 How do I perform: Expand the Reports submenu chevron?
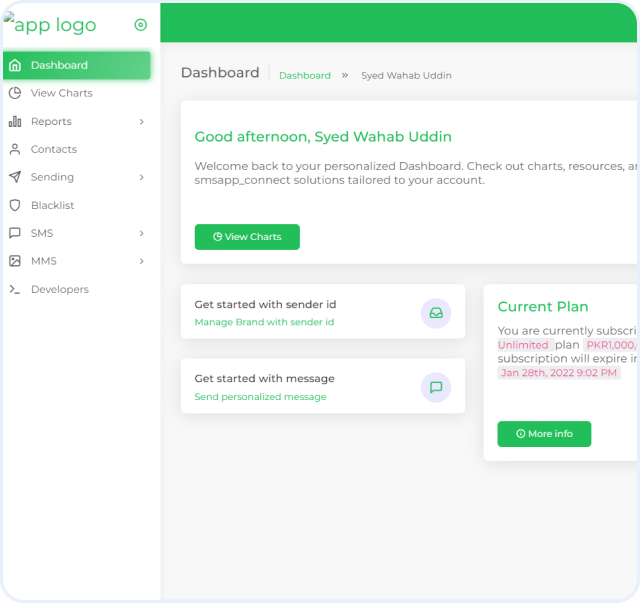tap(142, 122)
